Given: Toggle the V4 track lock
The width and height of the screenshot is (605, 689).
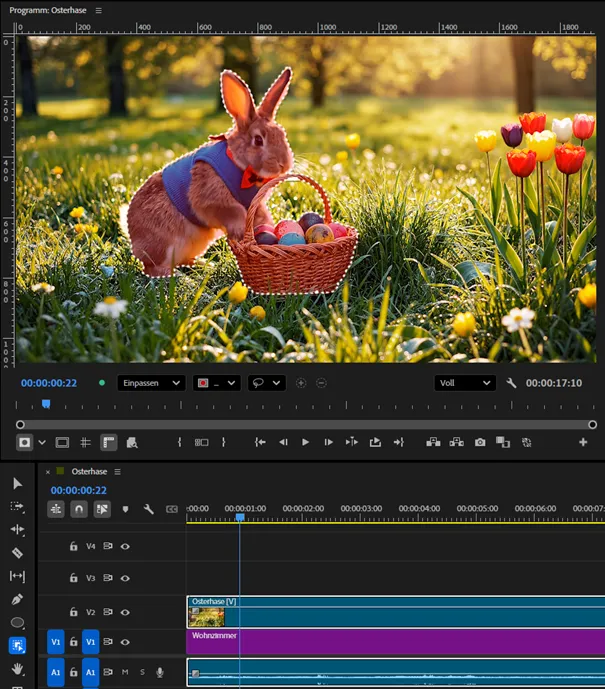Looking at the screenshot, I should pyautogui.click(x=73, y=547).
